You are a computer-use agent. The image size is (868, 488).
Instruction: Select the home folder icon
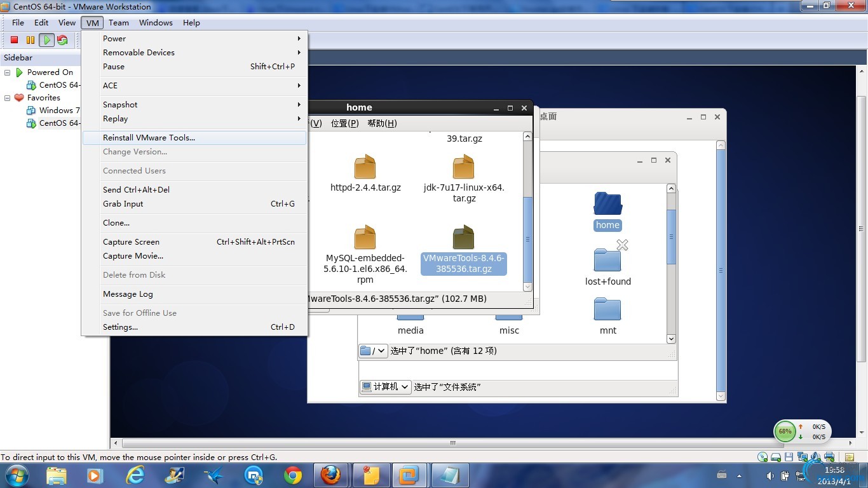pos(607,203)
